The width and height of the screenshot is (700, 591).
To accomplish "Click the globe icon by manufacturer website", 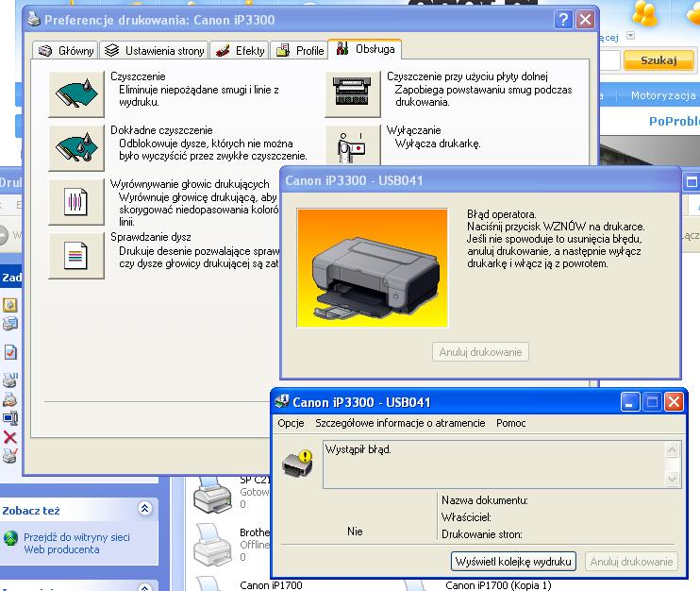I will coord(10,538).
